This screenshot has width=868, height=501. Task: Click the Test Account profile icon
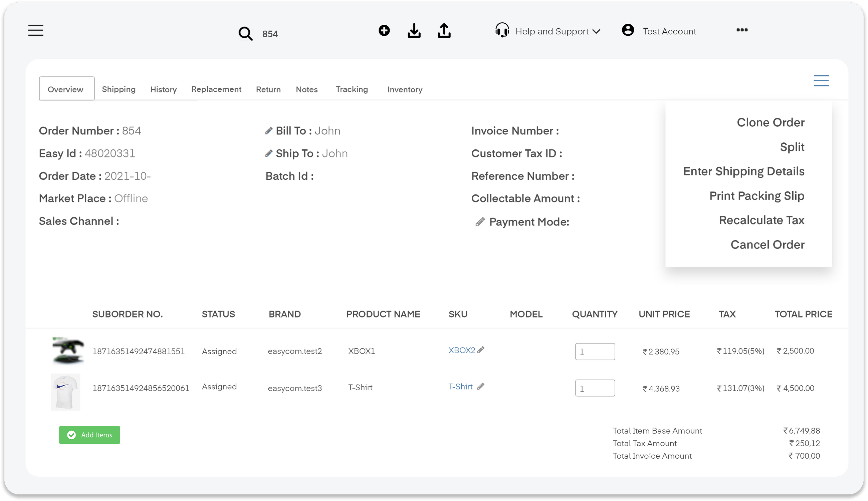628,30
